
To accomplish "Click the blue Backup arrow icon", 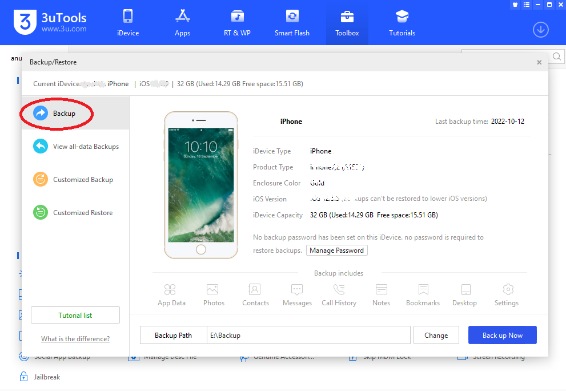I will tap(41, 113).
